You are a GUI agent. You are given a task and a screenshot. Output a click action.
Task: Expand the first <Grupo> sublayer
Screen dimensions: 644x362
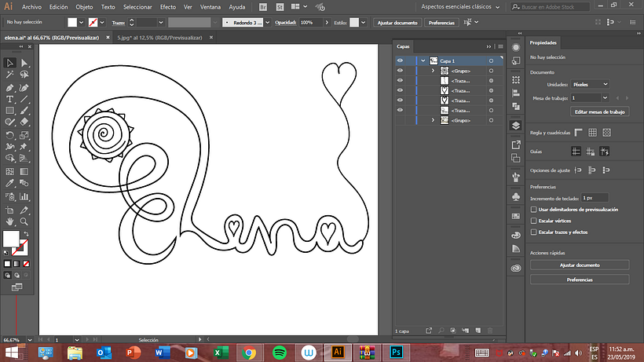433,71
